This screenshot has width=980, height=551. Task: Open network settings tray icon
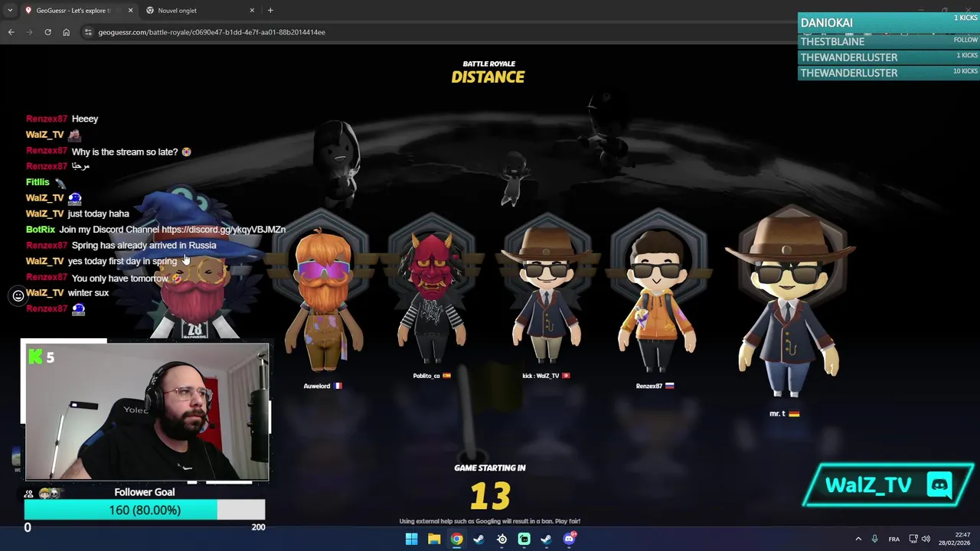[913, 540]
